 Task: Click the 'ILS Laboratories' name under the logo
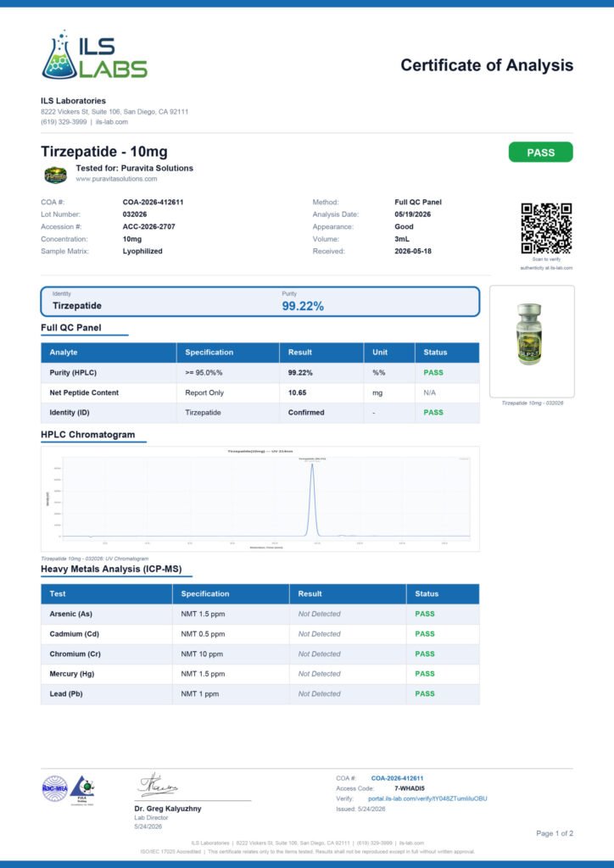(x=73, y=101)
